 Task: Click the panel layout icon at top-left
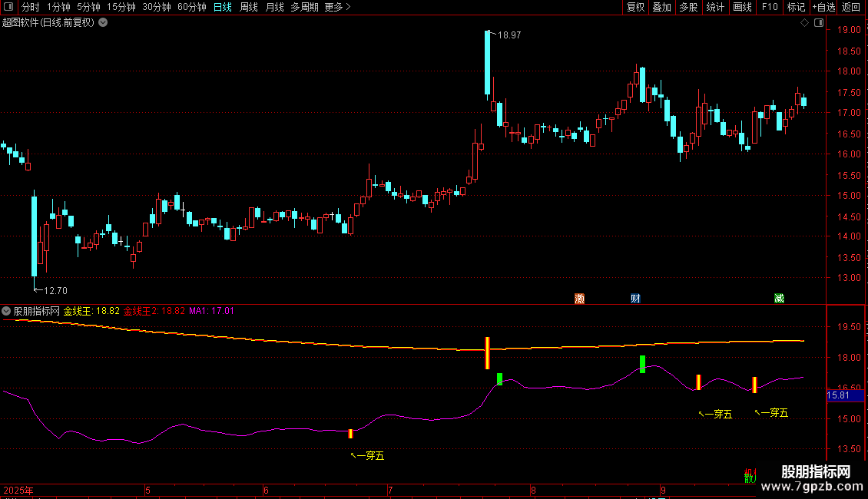tap(8, 7)
